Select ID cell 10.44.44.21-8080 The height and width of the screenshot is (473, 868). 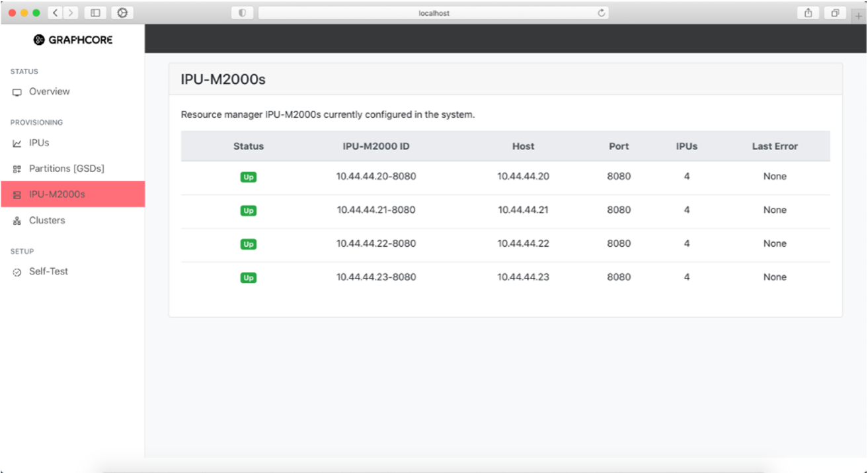click(x=376, y=210)
